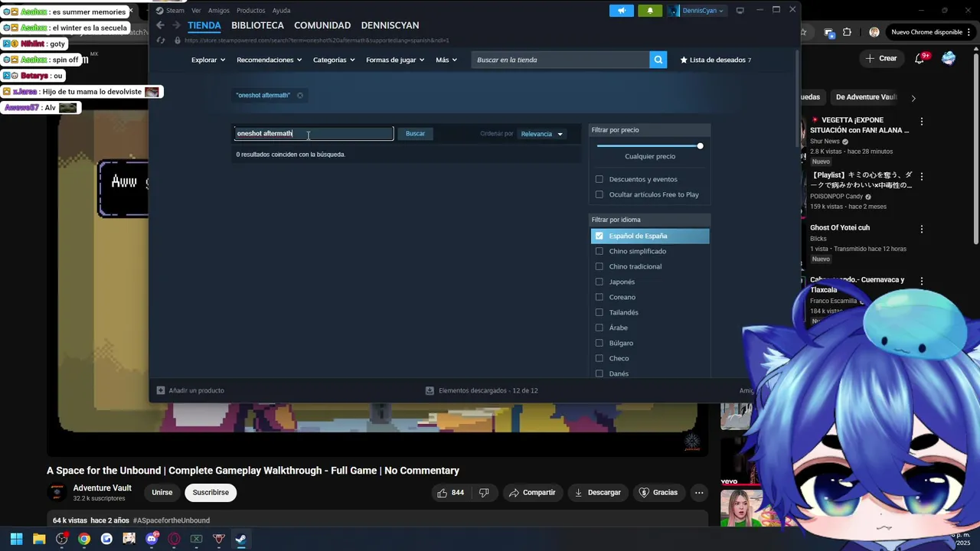The height and width of the screenshot is (551, 980).
Task: Check the Japonés language filter
Action: [x=599, y=282]
